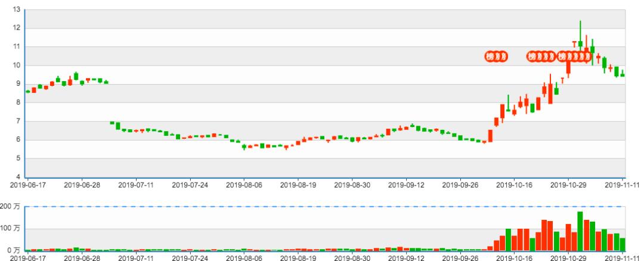This screenshot has height=261, width=644.
Task: Click the 2019-09-26 date under the price chart
Action: tap(460, 185)
